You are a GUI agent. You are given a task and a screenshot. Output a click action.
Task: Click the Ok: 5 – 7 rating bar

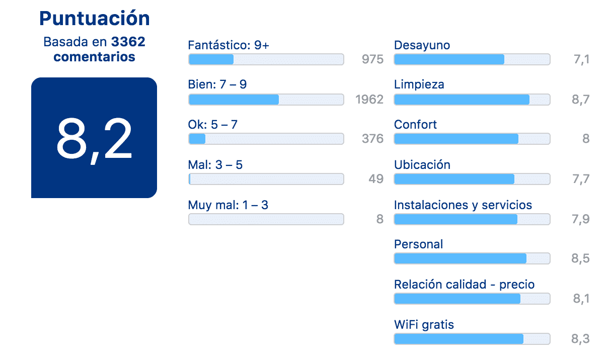pyautogui.click(x=266, y=139)
